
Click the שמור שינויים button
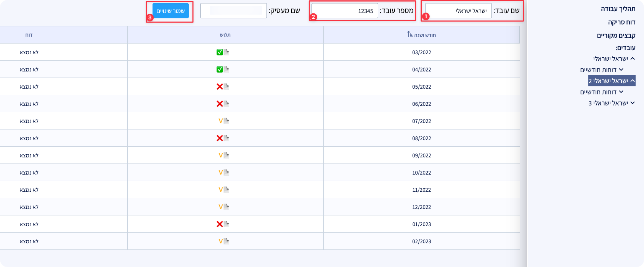(170, 11)
